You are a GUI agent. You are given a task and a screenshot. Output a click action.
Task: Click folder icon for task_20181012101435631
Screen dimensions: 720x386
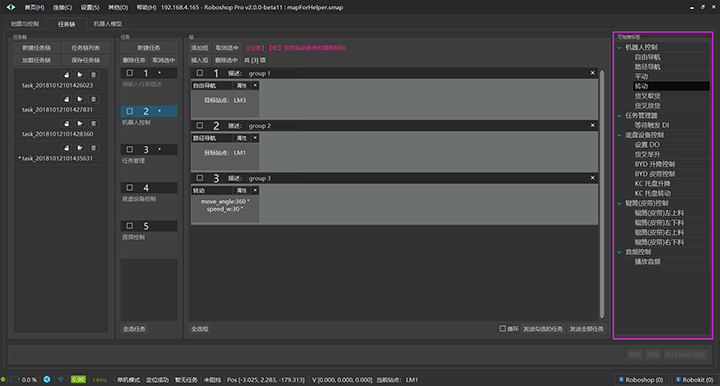click(80, 148)
